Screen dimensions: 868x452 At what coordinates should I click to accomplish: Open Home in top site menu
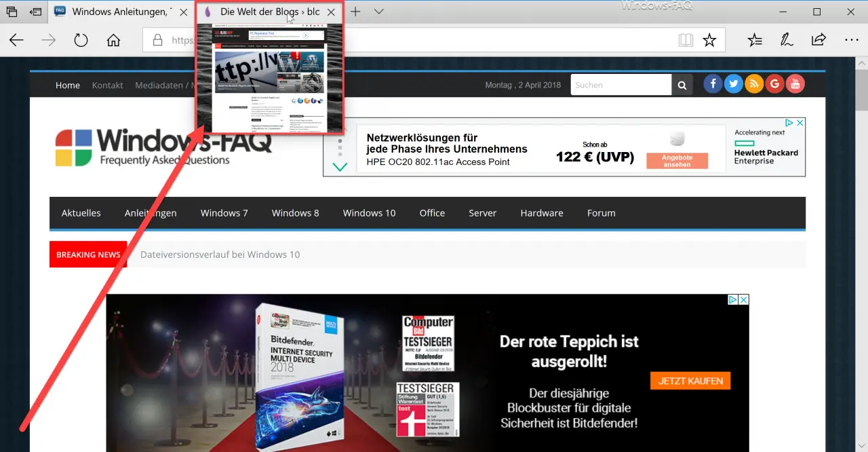pos(68,85)
